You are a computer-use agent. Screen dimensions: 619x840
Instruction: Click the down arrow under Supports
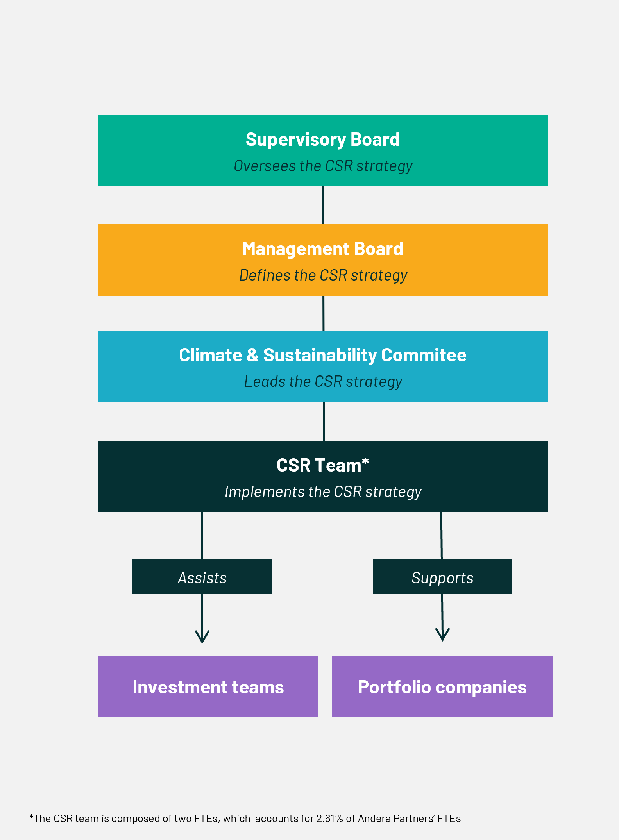click(442, 618)
